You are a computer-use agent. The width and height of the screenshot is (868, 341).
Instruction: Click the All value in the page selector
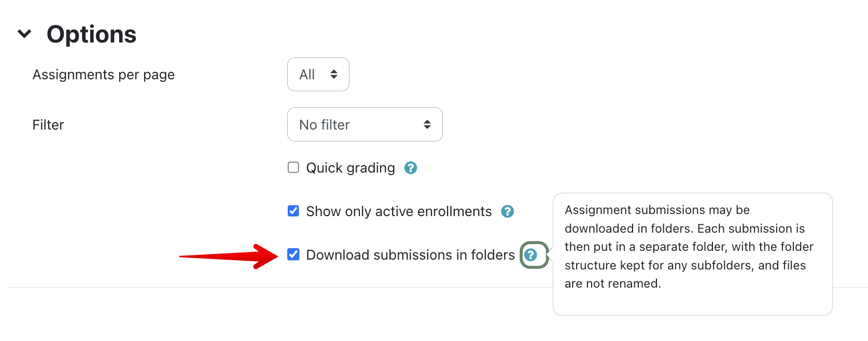pos(307,75)
